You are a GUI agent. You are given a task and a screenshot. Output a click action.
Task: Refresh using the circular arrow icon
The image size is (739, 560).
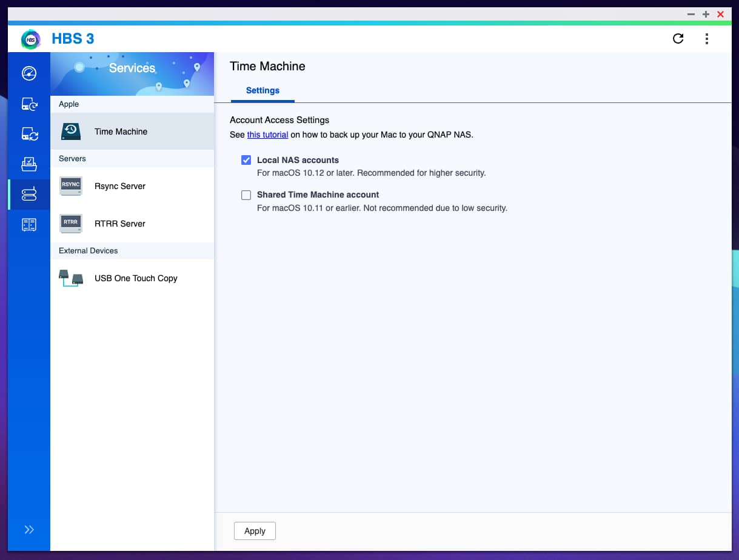678,39
